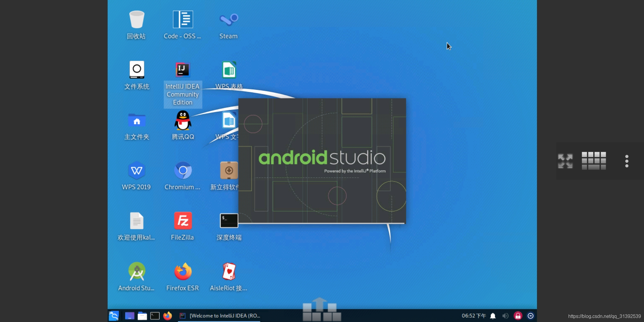This screenshot has height=322, width=644.
Task: Open the 新立得 package manager icon
Action: 229,171
